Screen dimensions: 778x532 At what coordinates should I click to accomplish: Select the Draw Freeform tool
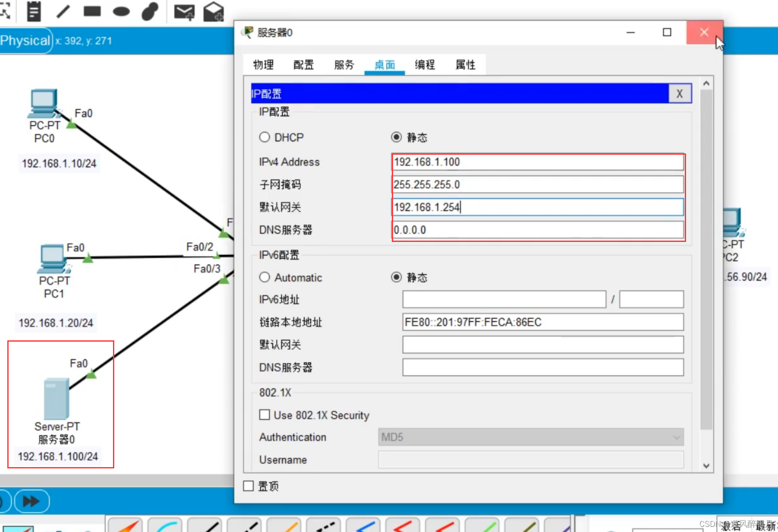tap(150, 11)
